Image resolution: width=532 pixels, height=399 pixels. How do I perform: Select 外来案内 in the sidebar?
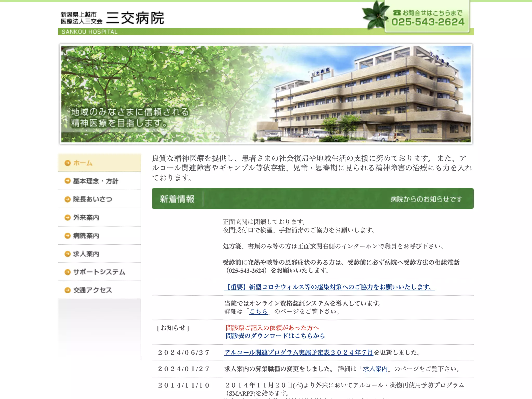click(x=99, y=217)
